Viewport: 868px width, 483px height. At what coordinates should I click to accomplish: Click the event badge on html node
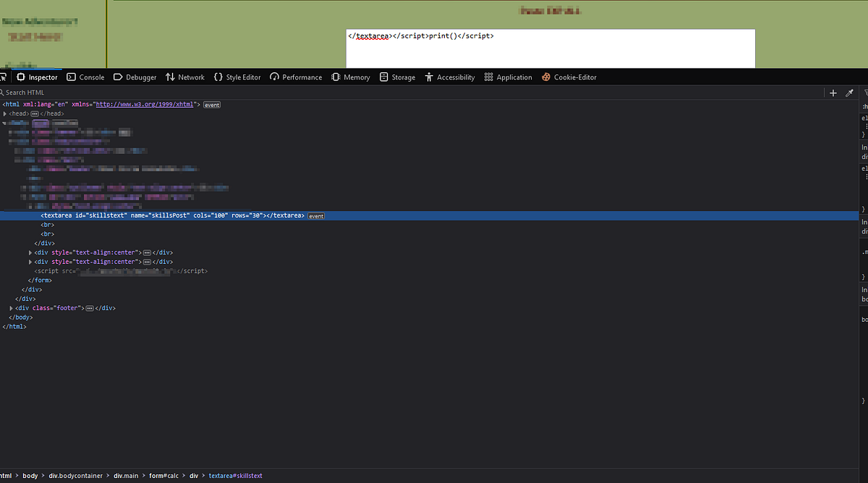click(x=212, y=105)
